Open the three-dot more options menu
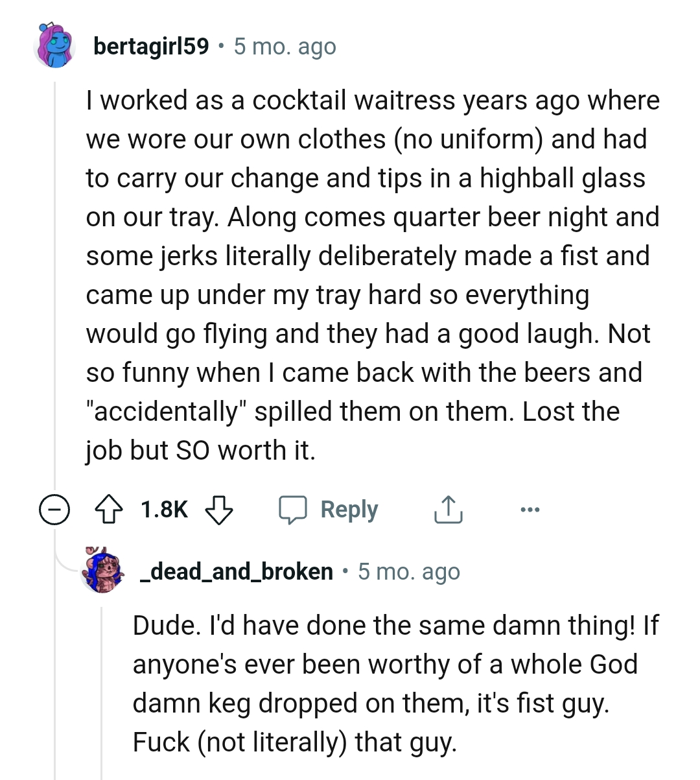 pos(530,510)
